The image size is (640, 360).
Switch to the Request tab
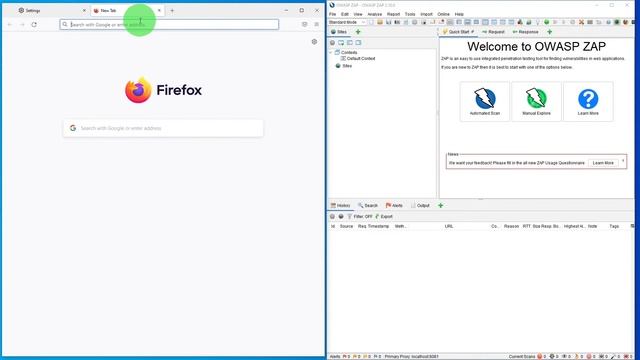pyautogui.click(x=493, y=32)
